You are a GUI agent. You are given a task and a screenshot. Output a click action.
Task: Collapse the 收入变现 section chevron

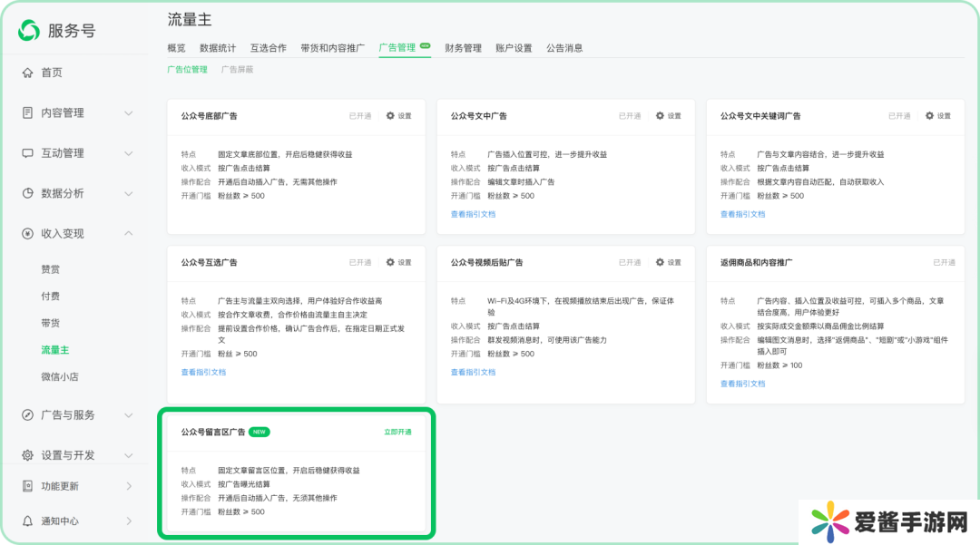pyautogui.click(x=128, y=233)
